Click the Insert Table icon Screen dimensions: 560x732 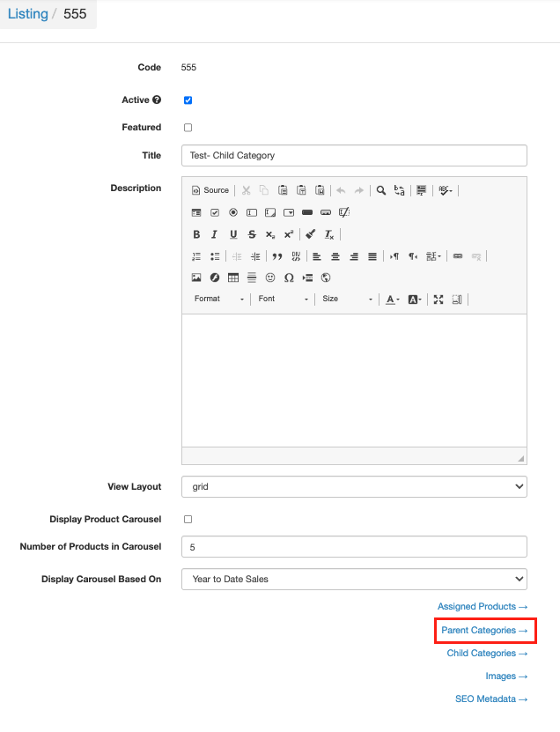(x=233, y=277)
